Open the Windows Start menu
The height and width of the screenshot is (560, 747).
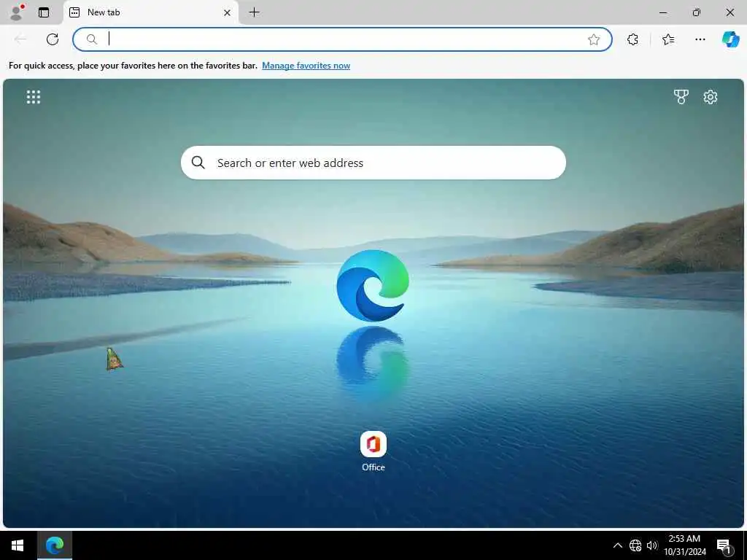click(18, 545)
